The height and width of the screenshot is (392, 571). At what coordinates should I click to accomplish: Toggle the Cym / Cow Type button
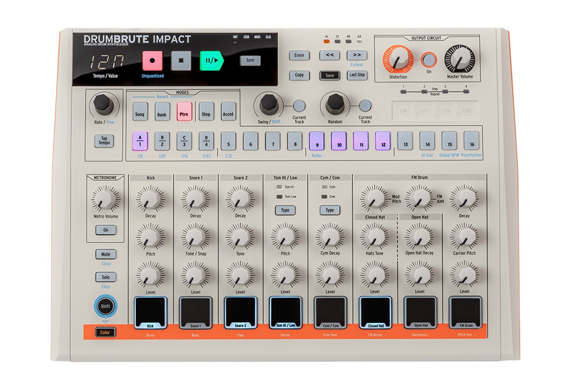[x=329, y=211]
